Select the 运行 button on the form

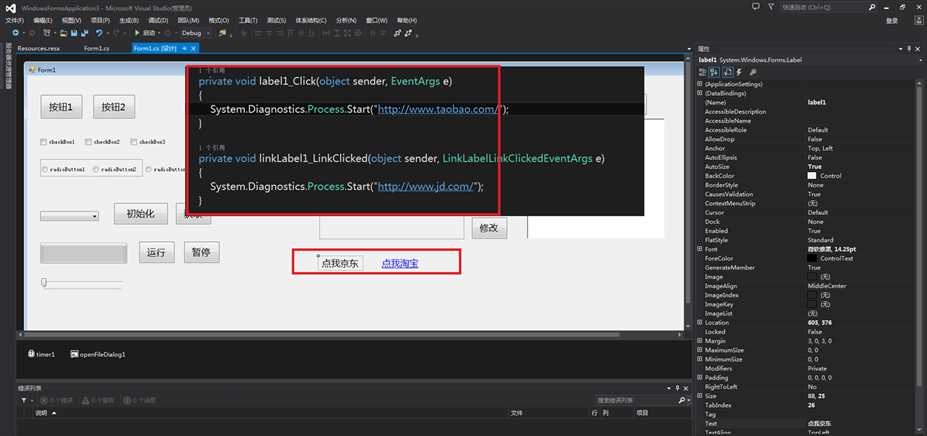tap(157, 252)
